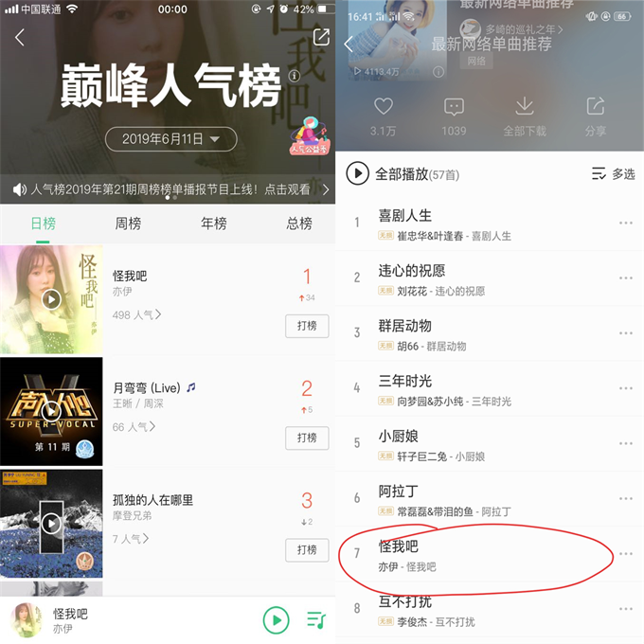The image size is (644, 644).
Task: Like the playlist with the heart icon
Action: pos(384,107)
